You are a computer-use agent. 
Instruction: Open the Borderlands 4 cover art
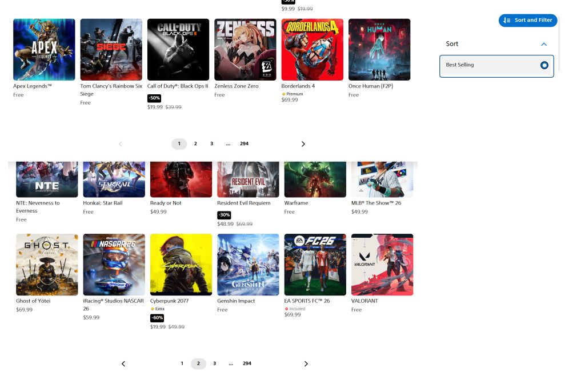[312, 50]
